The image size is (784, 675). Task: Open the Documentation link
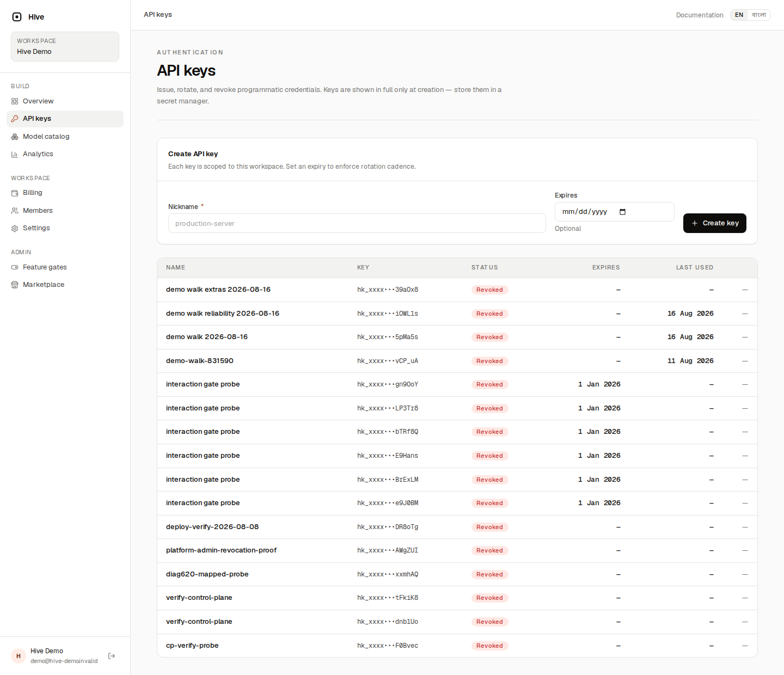[700, 15]
